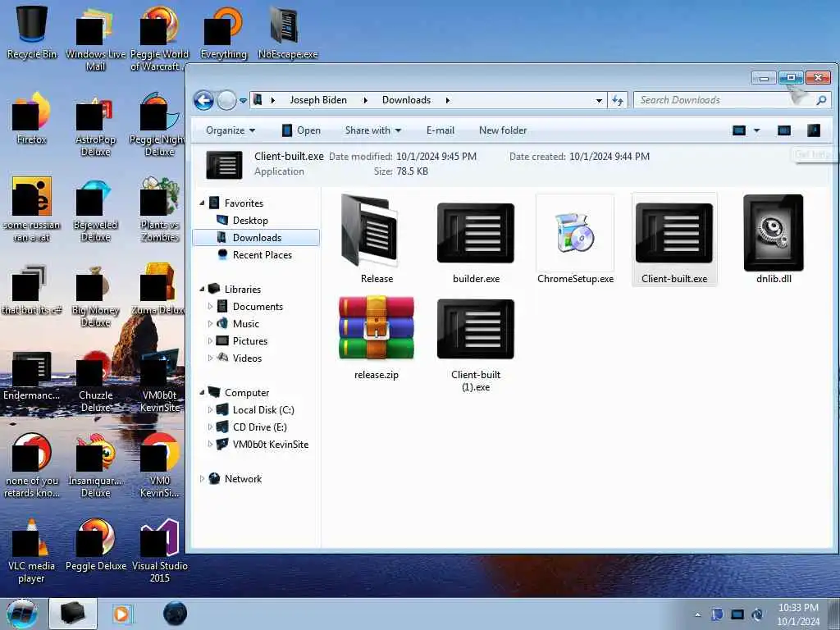Select Firefox desktop shortcut

[x=32, y=119]
